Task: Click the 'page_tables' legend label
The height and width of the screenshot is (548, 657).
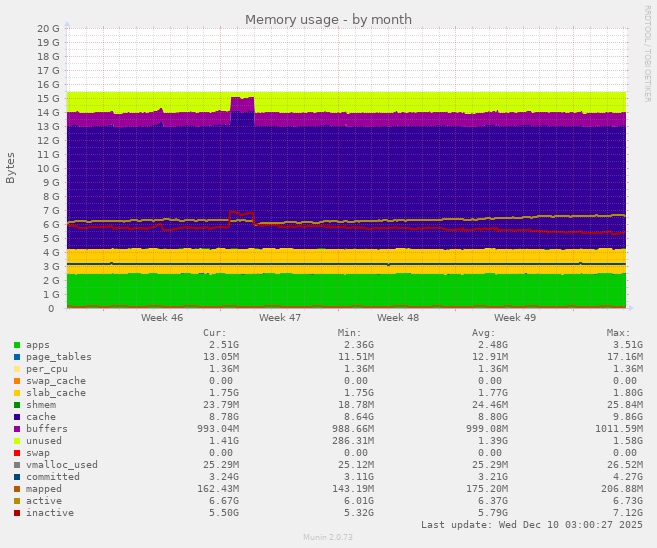Action: pyautogui.click(x=59, y=357)
